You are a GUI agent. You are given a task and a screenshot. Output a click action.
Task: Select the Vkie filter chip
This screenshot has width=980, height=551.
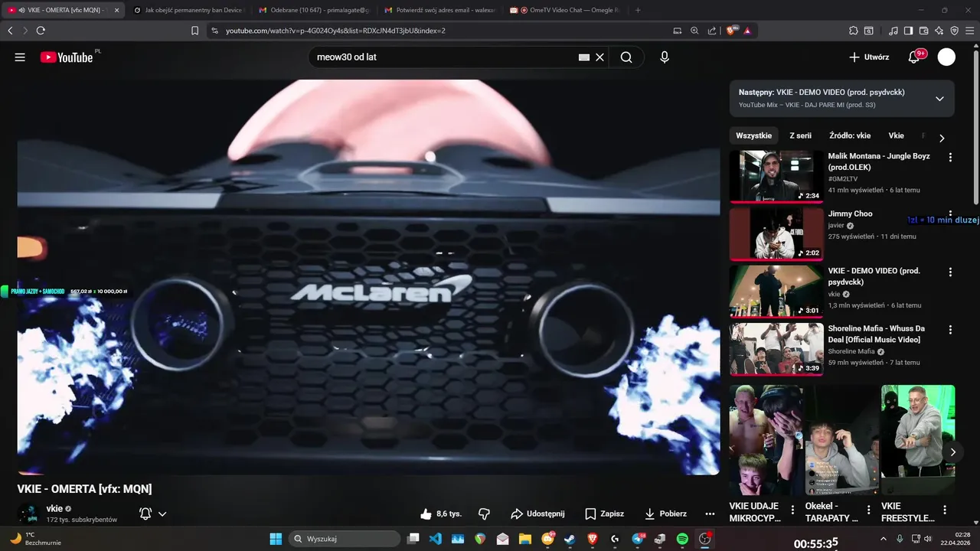click(896, 135)
